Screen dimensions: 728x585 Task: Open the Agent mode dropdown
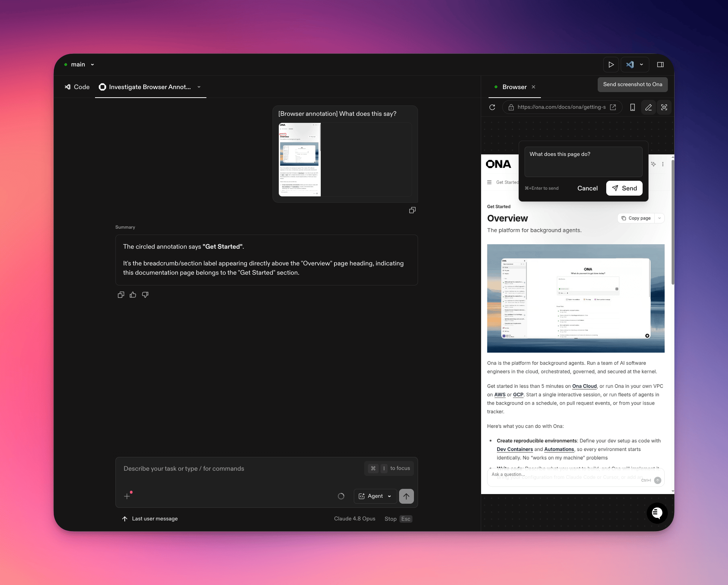tap(375, 496)
